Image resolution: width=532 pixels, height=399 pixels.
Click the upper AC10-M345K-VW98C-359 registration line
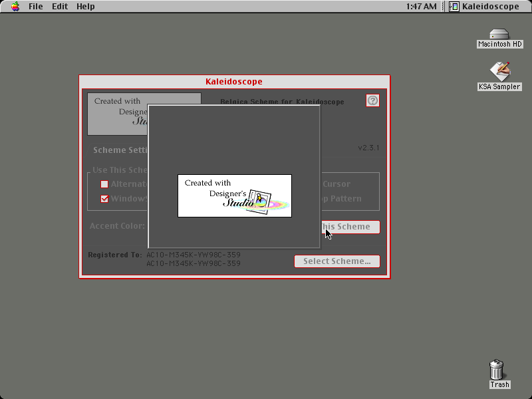click(x=194, y=255)
